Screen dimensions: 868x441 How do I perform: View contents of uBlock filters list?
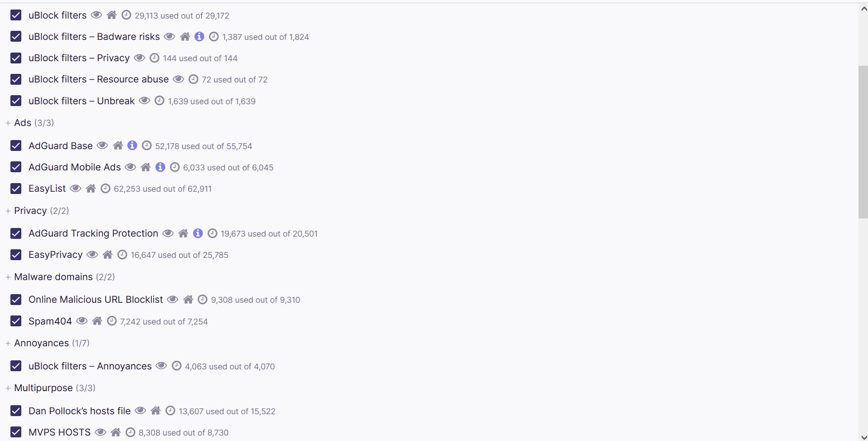point(96,15)
